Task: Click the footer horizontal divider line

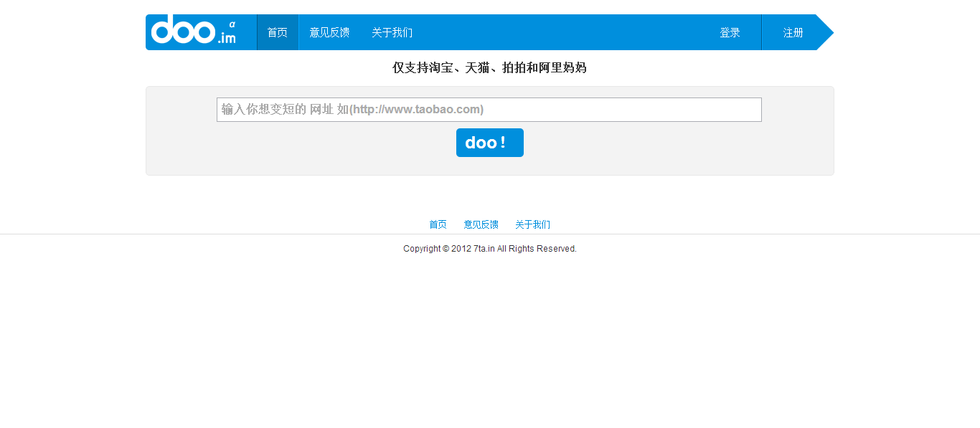Action: (215, 234)
